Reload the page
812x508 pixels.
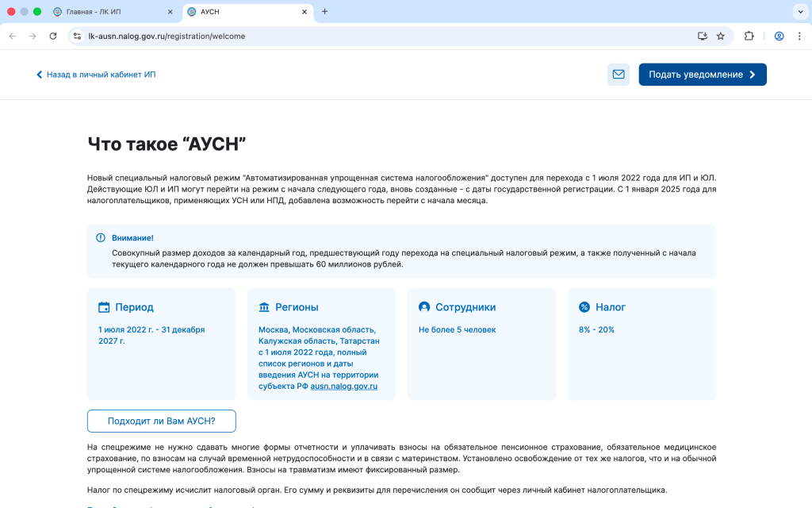[53, 36]
